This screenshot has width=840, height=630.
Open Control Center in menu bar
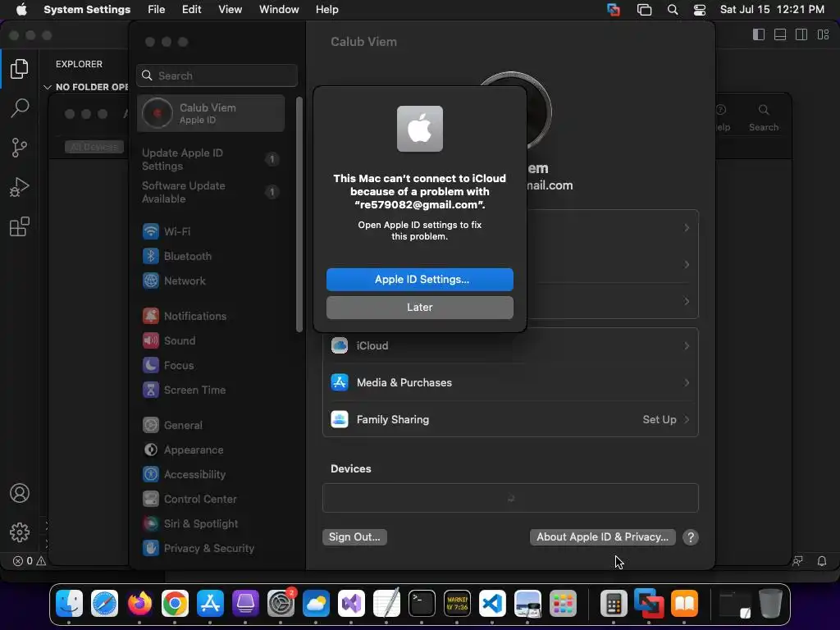pyautogui.click(x=699, y=10)
